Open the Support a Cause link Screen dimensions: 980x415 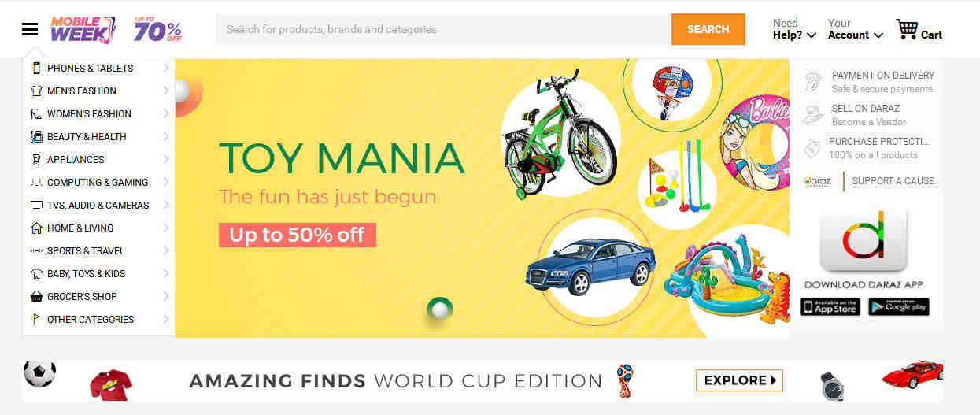pos(893,180)
